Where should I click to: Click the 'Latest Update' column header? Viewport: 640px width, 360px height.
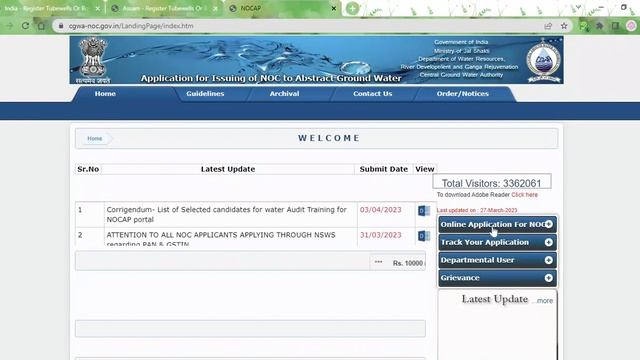tap(228, 169)
